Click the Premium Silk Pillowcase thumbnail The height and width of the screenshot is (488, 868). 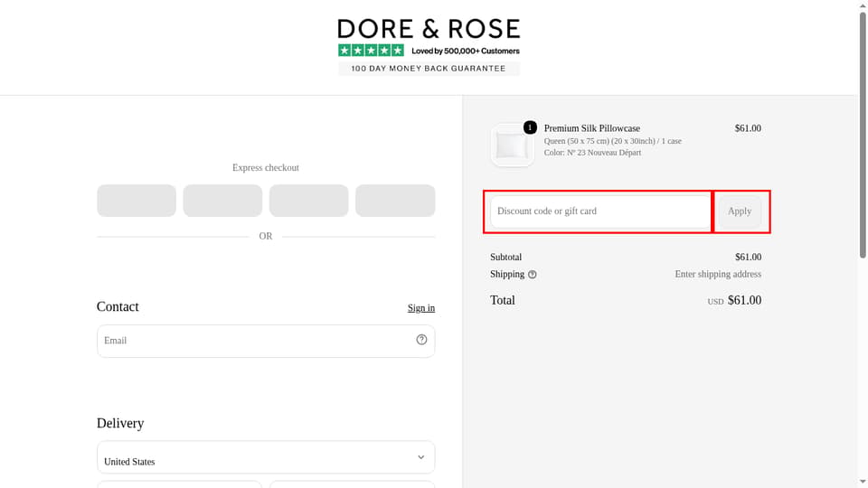512,145
